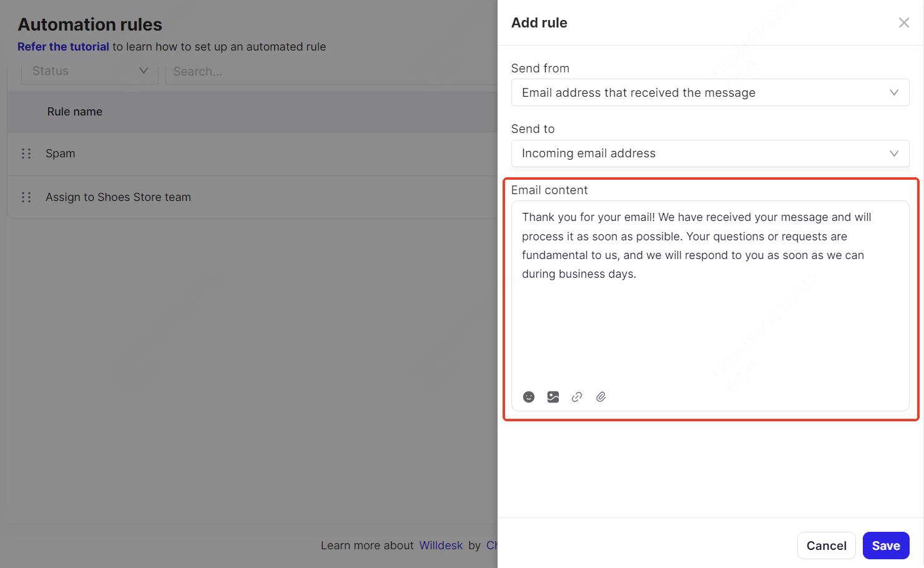Focus the Search rules field

(x=331, y=71)
